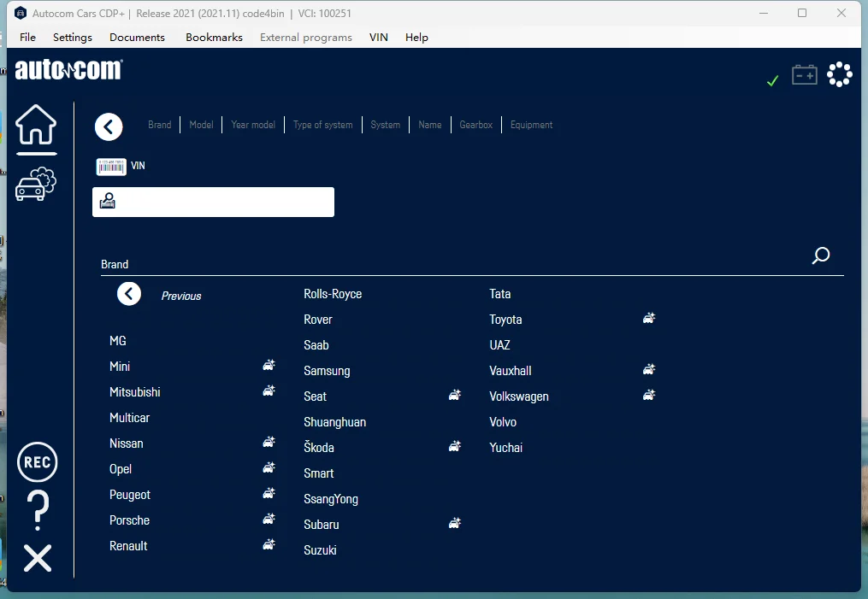Click the VCI connection dotted-circle icon
Screen dimensions: 868x599
[x=840, y=74]
